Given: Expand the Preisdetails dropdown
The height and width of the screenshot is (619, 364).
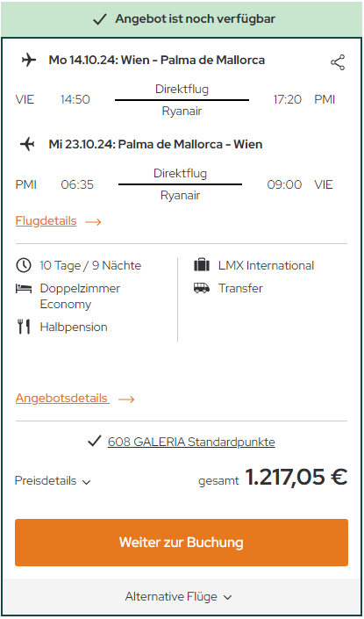Looking at the screenshot, I should [x=53, y=481].
